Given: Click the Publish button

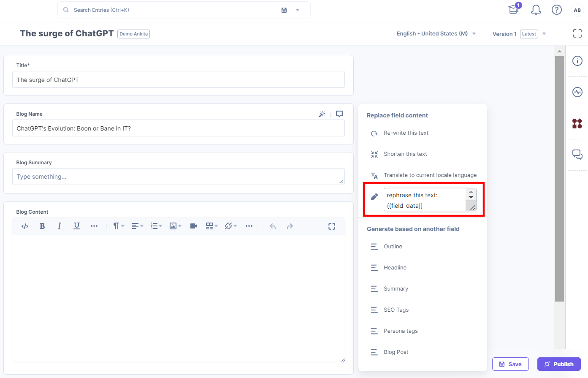Looking at the screenshot, I should (559, 364).
